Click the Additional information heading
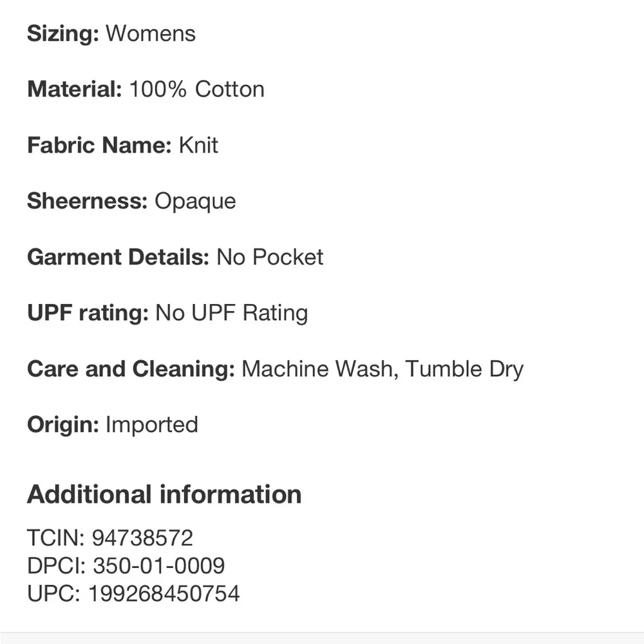This screenshot has width=644, height=644. 164,494
